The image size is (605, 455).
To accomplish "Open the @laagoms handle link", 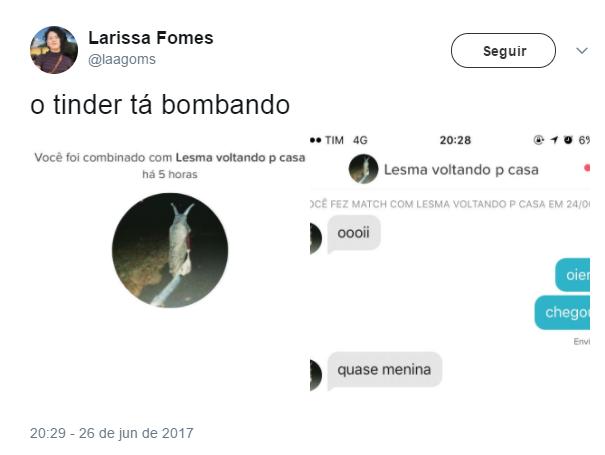I will pyautogui.click(x=122, y=59).
